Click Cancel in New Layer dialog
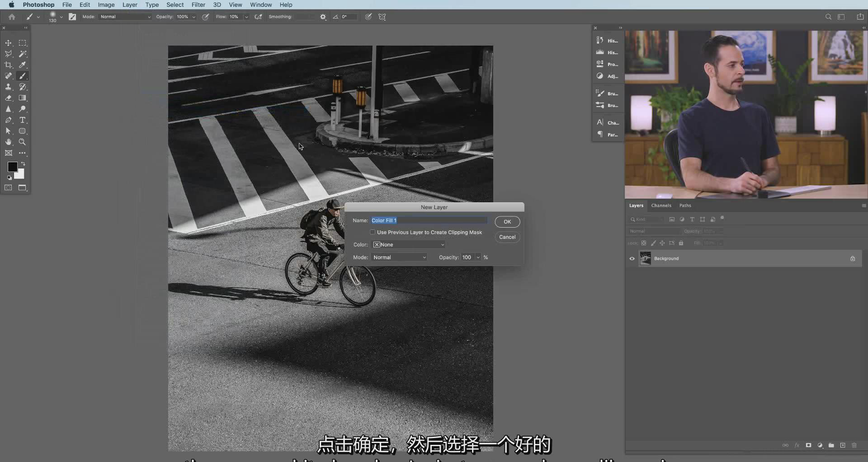The width and height of the screenshot is (868, 462). point(507,237)
